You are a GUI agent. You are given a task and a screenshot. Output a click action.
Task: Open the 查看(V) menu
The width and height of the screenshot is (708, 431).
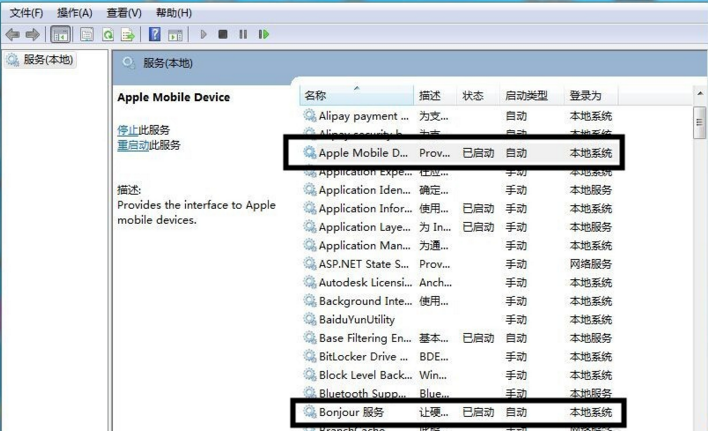[124, 13]
